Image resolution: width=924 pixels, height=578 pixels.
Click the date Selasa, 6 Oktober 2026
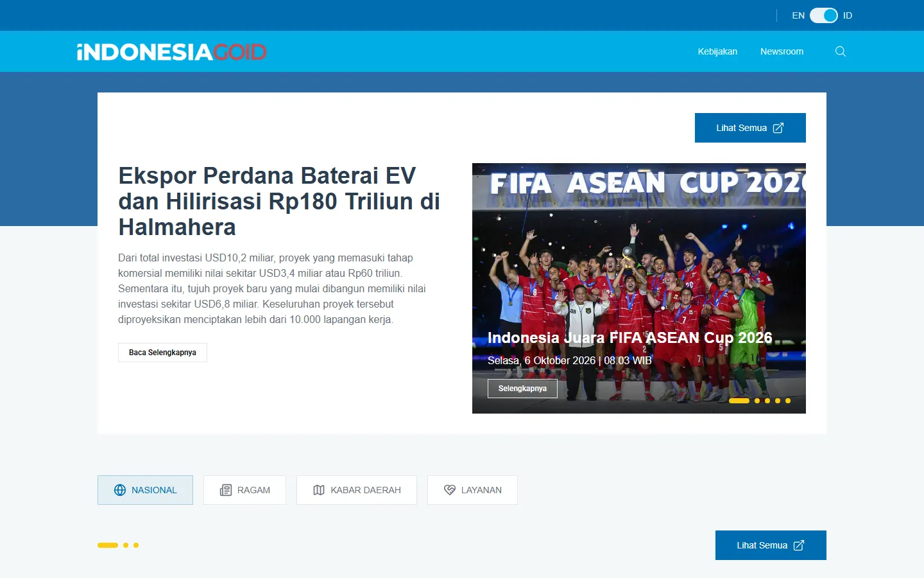click(570, 360)
